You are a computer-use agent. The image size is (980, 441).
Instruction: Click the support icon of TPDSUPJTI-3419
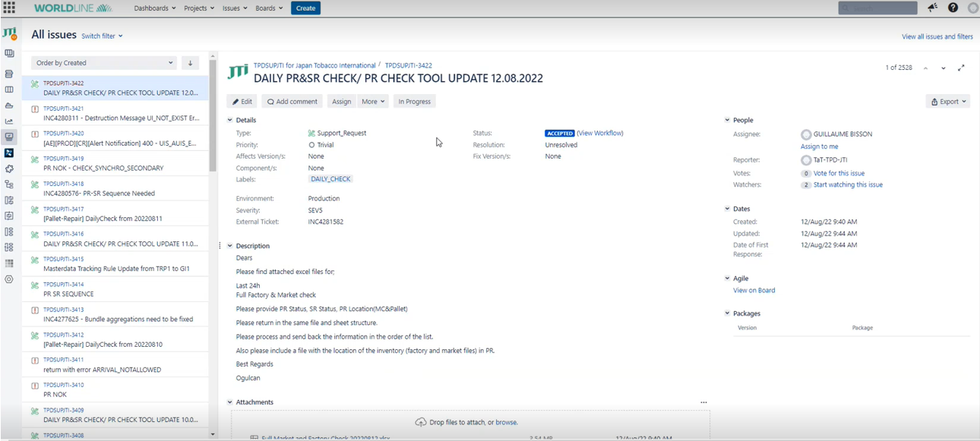[35, 159]
